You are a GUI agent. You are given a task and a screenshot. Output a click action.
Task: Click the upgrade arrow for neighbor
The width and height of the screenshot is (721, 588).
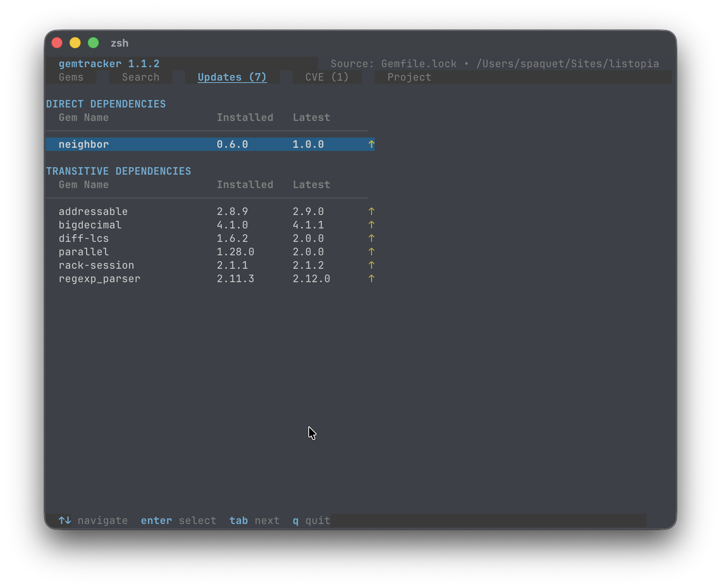pyautogui.click(x=371, y=144)
